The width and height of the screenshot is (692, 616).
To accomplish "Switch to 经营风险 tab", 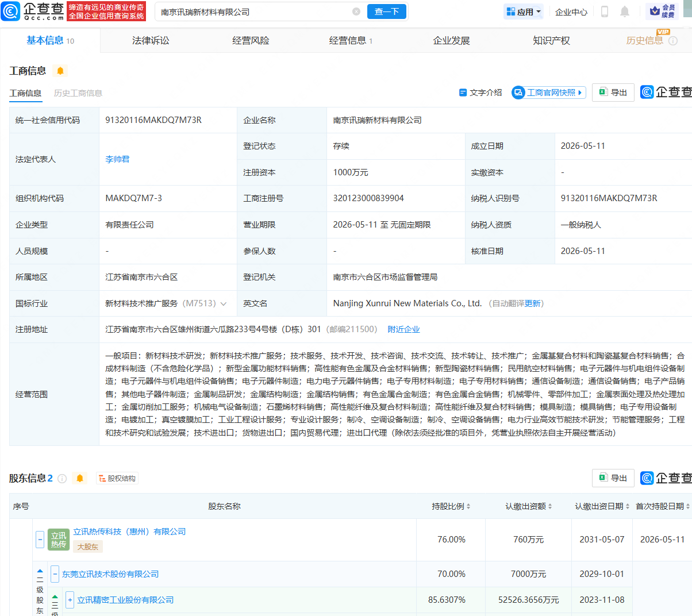I will point(251,40).
